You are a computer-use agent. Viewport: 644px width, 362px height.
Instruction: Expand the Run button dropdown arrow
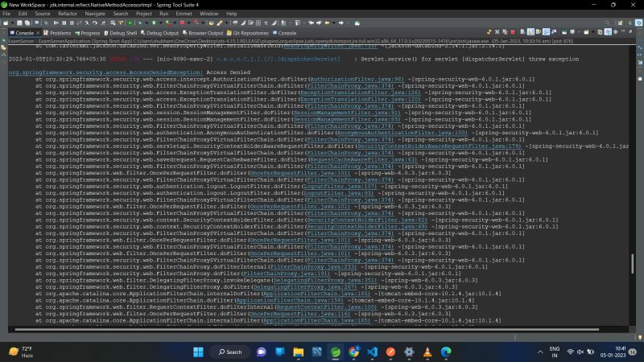[160, 23]
